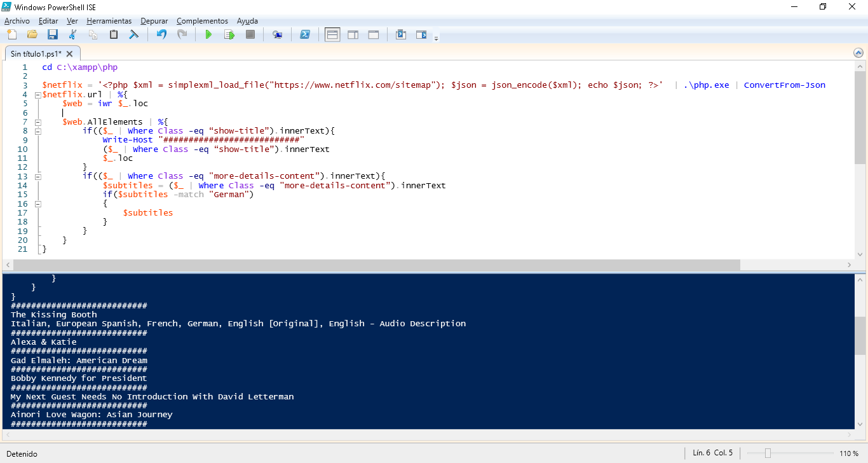
Task: Click 'Alexa & Katie' in console output
Action: (44, 342)
